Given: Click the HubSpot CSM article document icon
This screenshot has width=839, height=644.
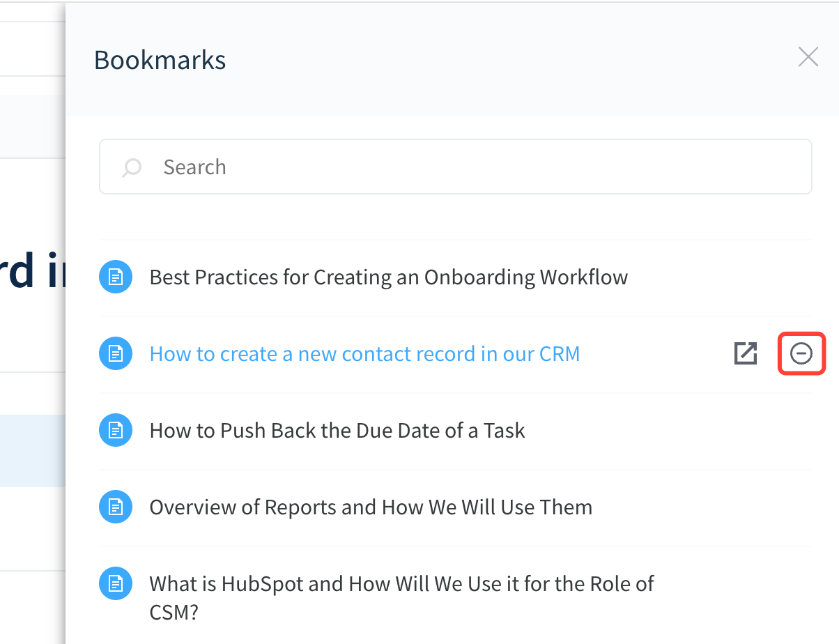Looking at the screenshot, I should click(116, 583).
